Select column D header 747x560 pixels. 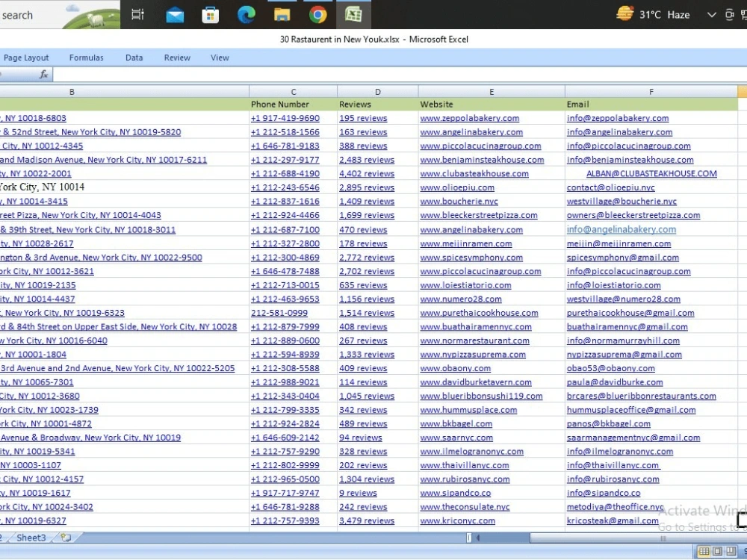click(x=377, y=91)
